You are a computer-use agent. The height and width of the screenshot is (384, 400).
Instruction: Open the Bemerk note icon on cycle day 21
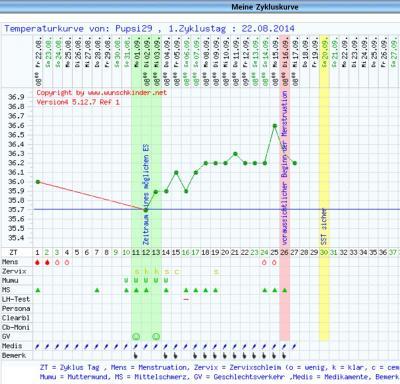coord(235,356)
